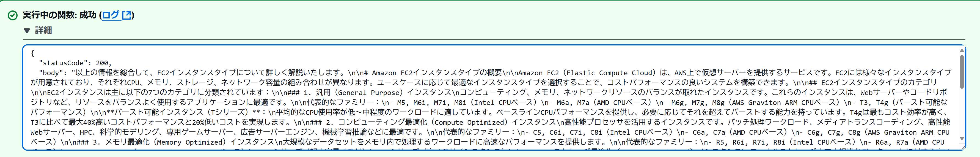Click the external link icon beside ログ

coord(127,15)
